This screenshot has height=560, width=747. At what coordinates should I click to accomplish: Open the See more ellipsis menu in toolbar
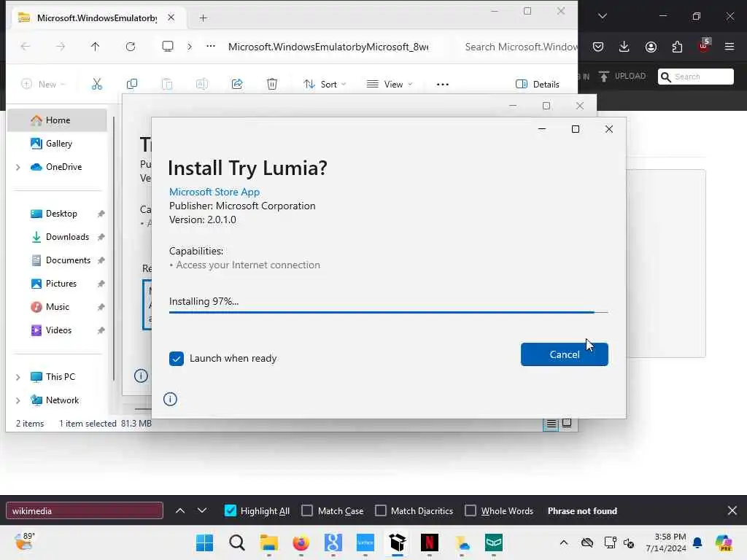coord(443,85)
